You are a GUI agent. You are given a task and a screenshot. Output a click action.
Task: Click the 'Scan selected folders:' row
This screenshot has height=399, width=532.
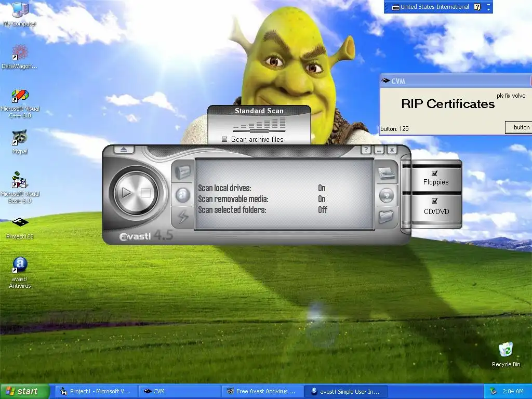[x=262, y=210]
